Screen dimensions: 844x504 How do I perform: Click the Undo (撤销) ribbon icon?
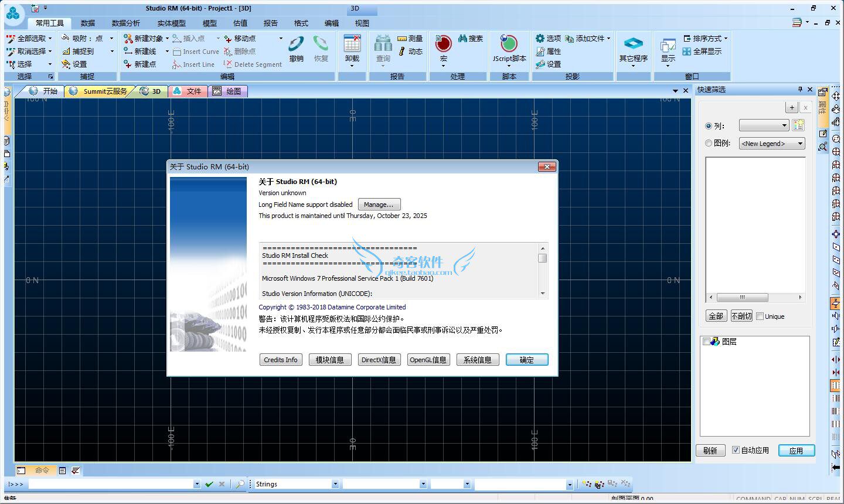[x=296, y=45]
